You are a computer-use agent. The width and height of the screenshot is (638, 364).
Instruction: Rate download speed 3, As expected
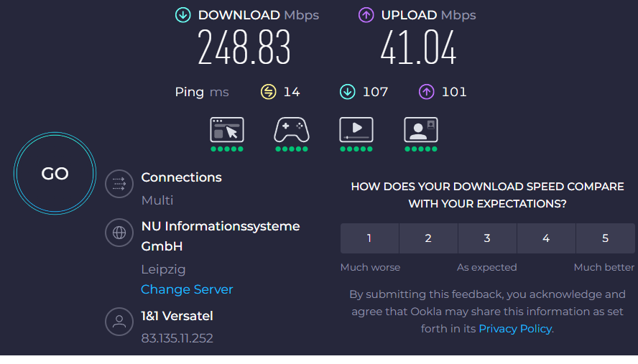pos(487,238)
